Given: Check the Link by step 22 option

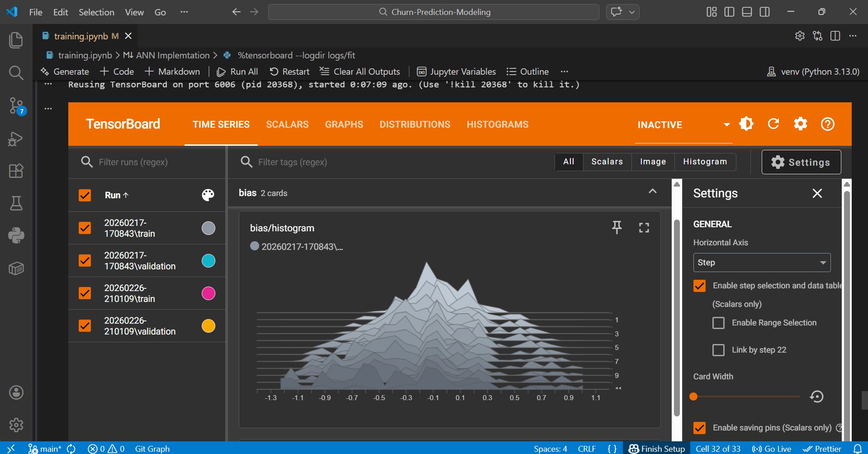Looking at the screenshot, I should point(718,350).
